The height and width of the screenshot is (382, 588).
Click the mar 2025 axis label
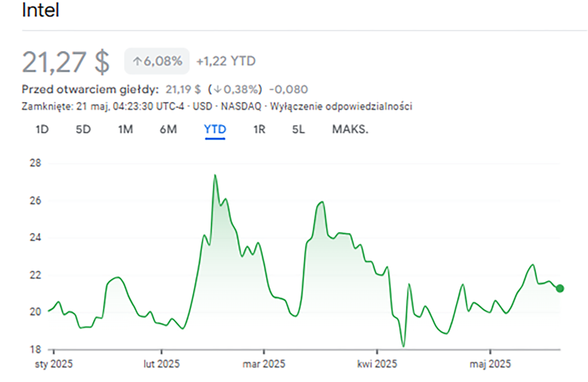tap(264, 364)
